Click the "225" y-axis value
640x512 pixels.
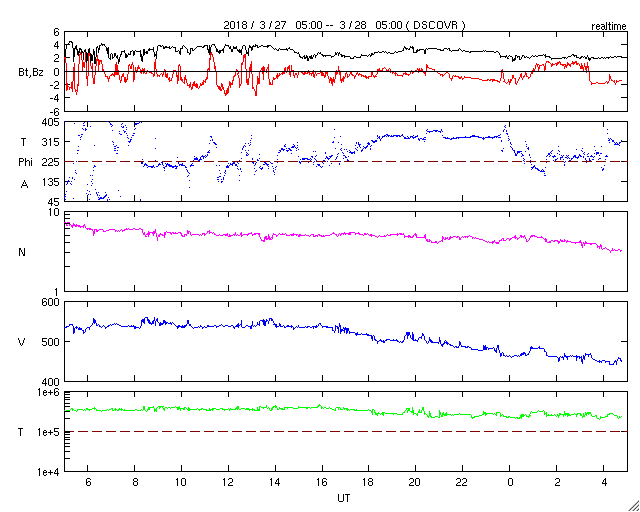tap(51, 162)
